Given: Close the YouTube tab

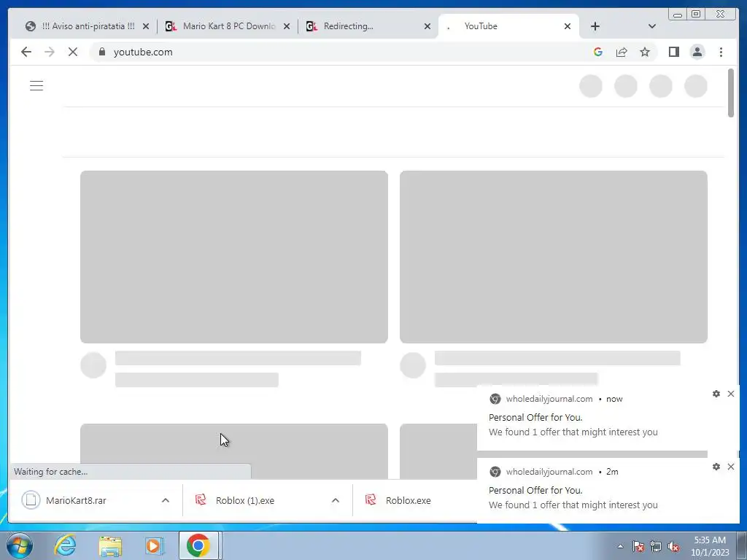Looking at the screenshot, I should (568, 26).
